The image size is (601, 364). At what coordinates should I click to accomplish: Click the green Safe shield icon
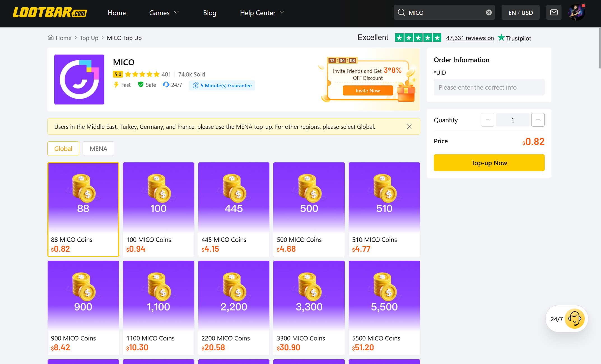[141, 85]
